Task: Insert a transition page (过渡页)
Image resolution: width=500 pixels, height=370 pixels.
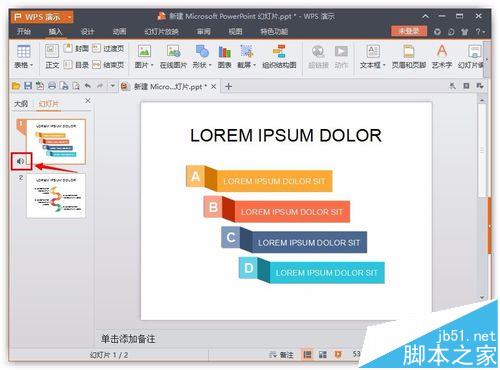Action: pos(108,48)
